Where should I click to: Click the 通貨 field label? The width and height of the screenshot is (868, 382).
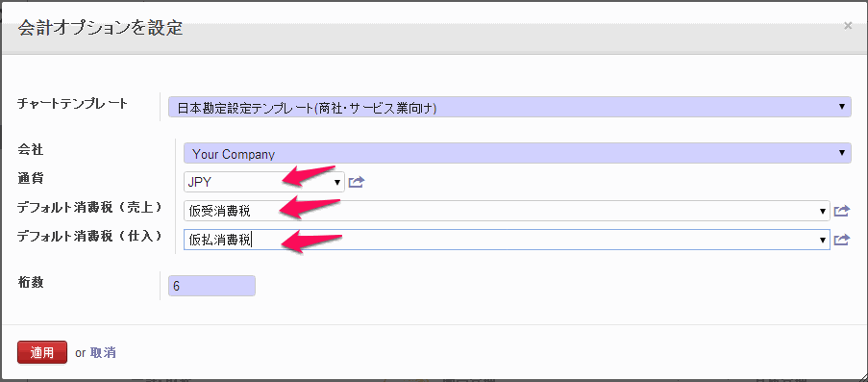tap(31, 178)
